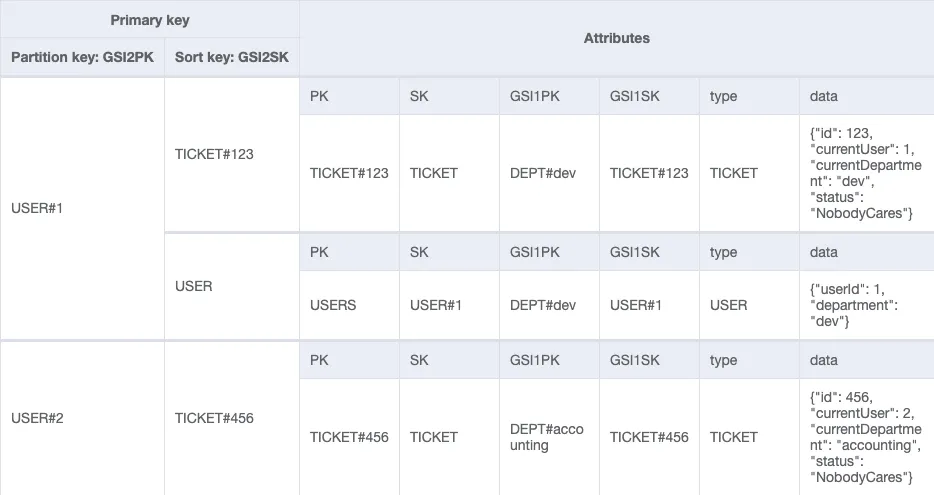Select the USER#1 SK value in user row
The image size is (934, 495).
point(449,305)
